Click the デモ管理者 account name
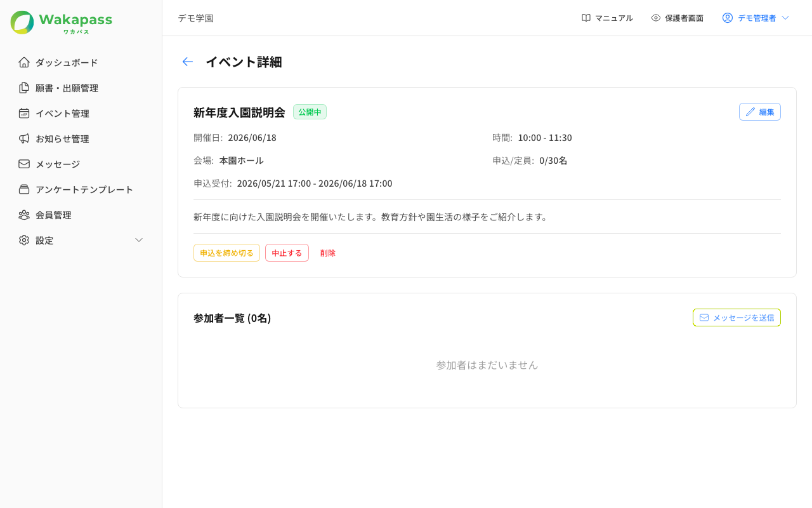The image size is (812, 508). (757, 18)
